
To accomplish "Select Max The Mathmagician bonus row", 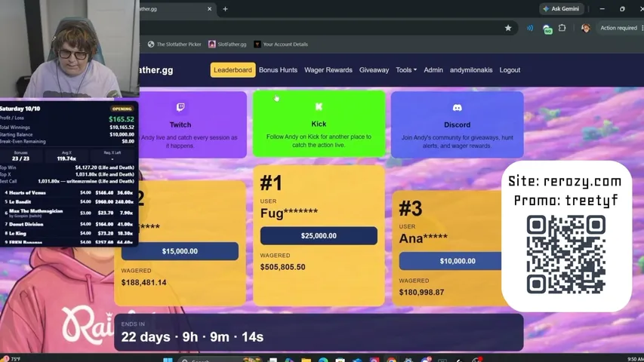I will pos(69,213).
